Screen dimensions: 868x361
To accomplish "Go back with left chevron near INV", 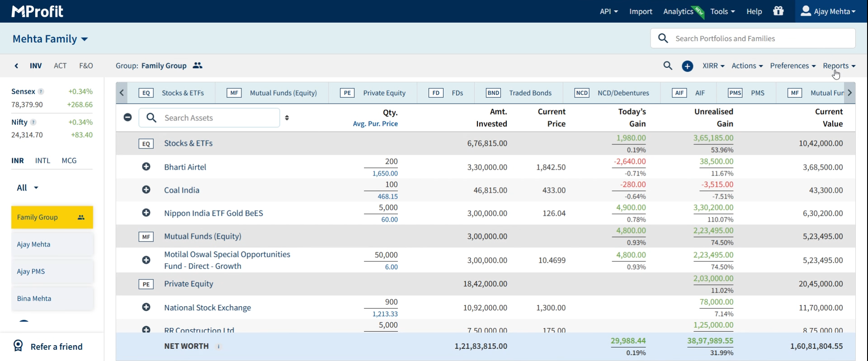I will pyautogui.click(x=17, y=66).
